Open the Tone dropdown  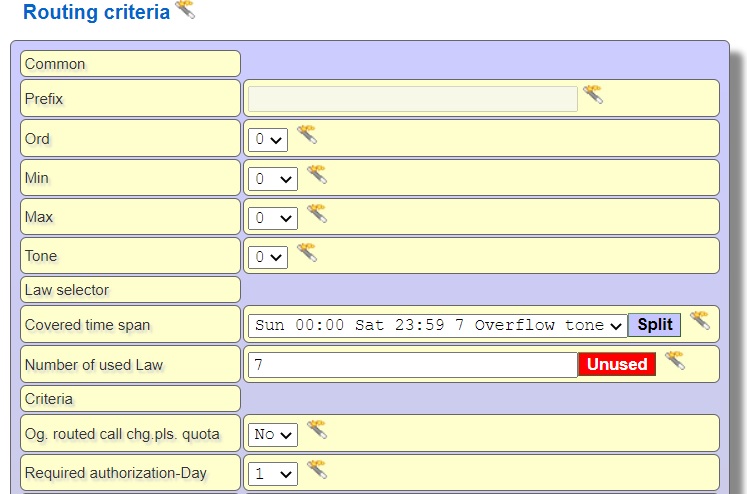268,257
